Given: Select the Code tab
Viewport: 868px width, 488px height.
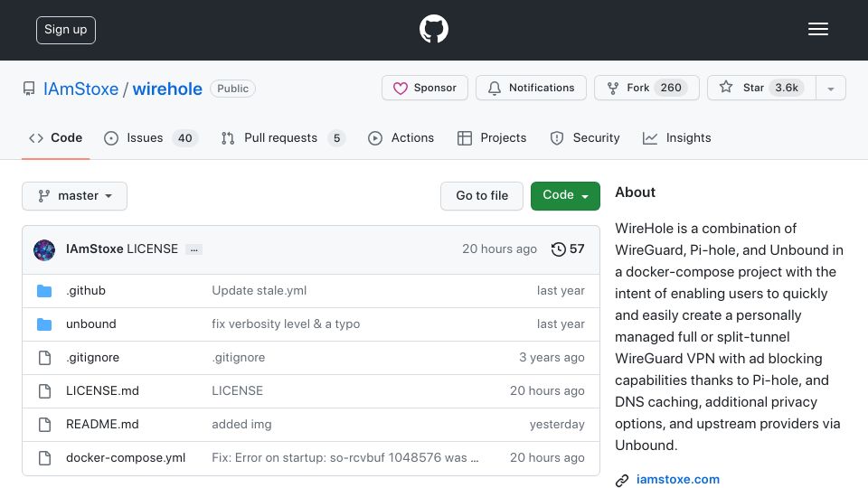Looking at the screenshot, I should [x=55, y=137].
